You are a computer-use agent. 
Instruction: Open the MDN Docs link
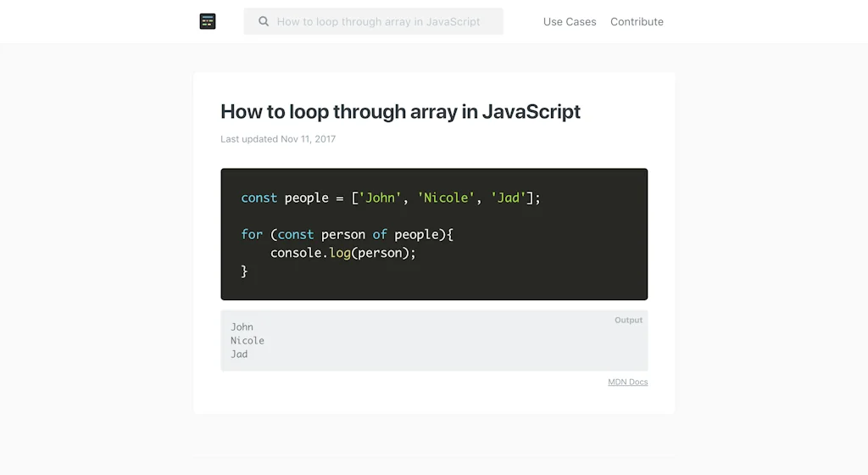[628, 382]
